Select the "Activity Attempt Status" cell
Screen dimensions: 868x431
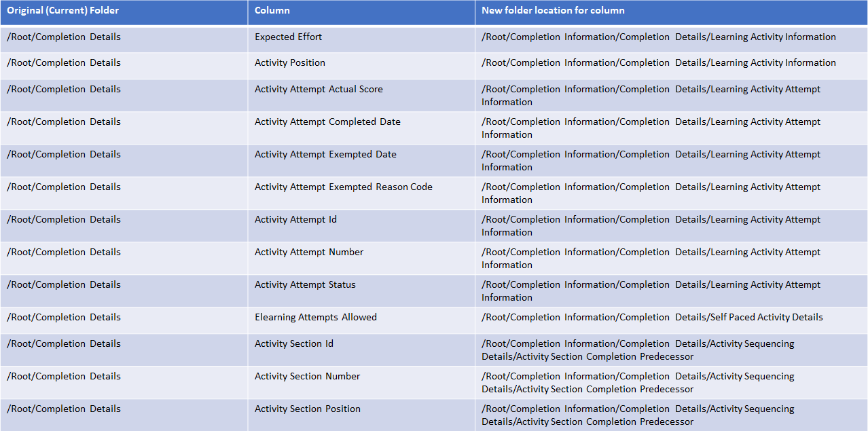click(305, 285)
